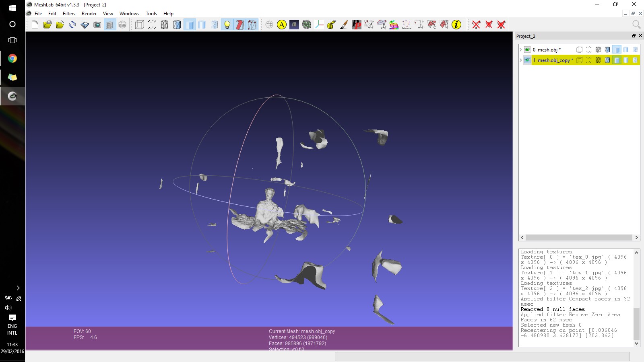Image resolution: width=644 pixels, height=362 pixels.
Task: Open the Tools menu
Action: pos(151,14)
